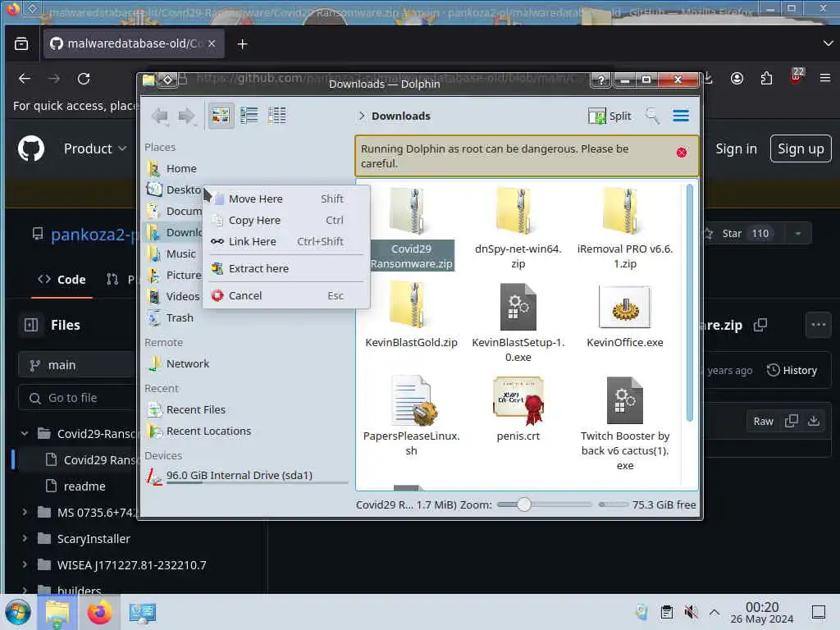This screenshot has width=840, height=630.
Task: Open GitHub file more options menu
Action: coord(818,325)
